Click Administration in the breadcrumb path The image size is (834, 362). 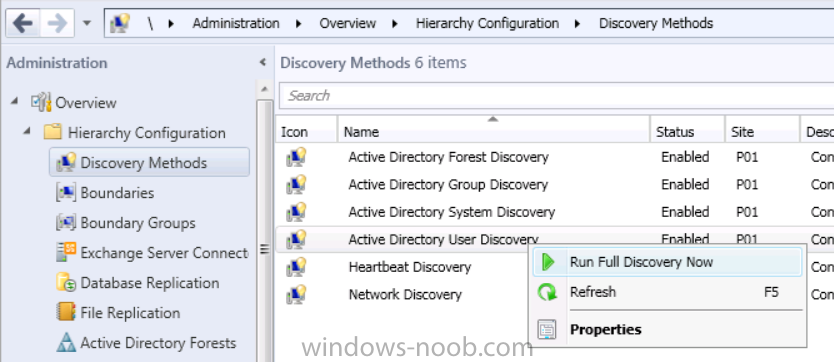236,23
